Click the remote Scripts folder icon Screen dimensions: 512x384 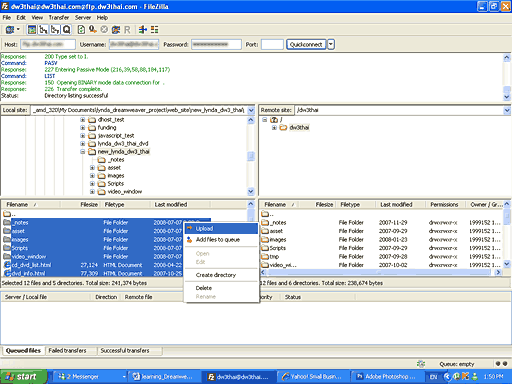point(265,248)
